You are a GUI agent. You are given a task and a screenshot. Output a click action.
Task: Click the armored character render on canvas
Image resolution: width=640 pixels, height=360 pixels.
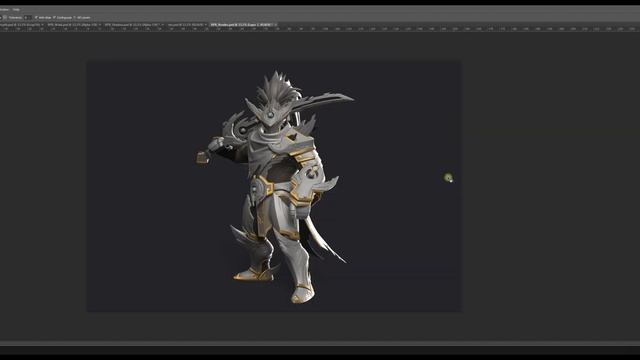275,187
